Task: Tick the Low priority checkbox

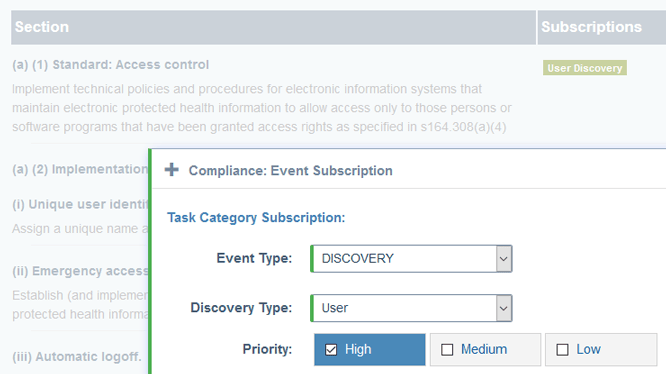Action: coord(562,350)
